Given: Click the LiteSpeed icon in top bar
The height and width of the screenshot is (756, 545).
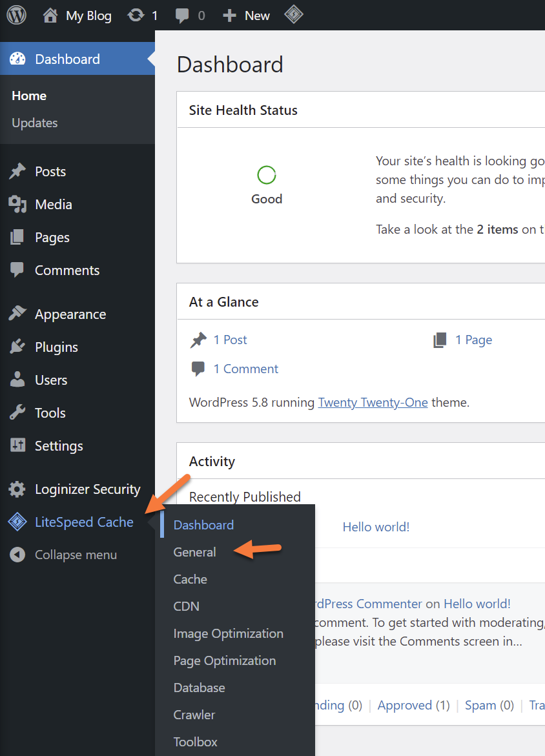Looking at the screenshot, I should pyautogui.click(x=294, y=15).
